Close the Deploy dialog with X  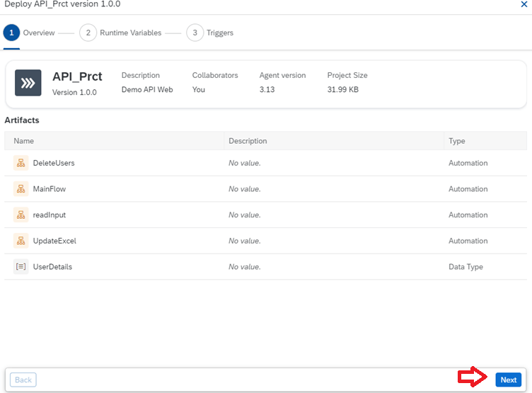pos(524,4)
